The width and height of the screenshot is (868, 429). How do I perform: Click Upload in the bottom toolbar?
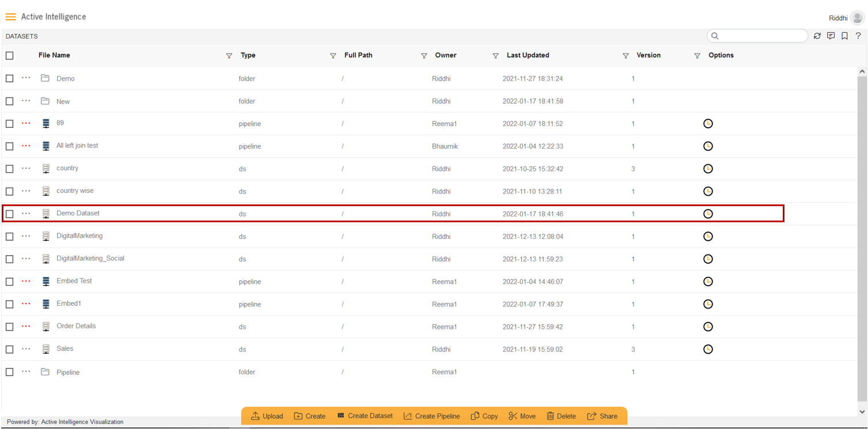point(267,416)
